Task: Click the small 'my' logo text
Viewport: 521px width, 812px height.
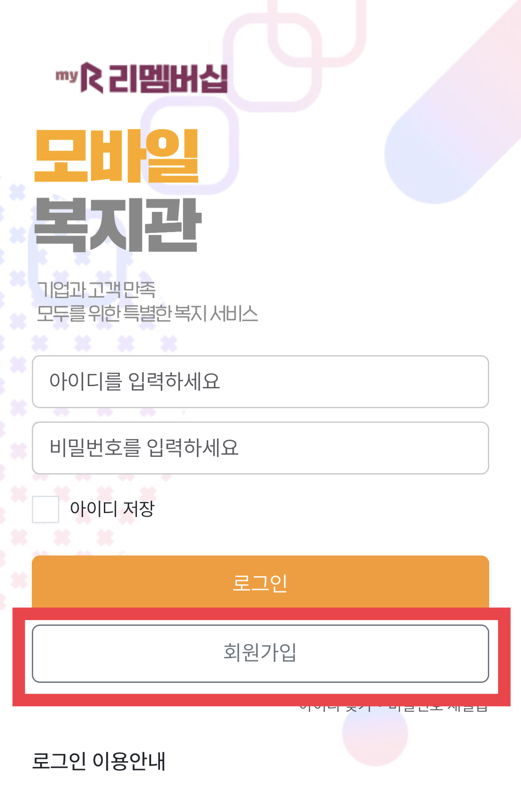Action: click(66, 76)
